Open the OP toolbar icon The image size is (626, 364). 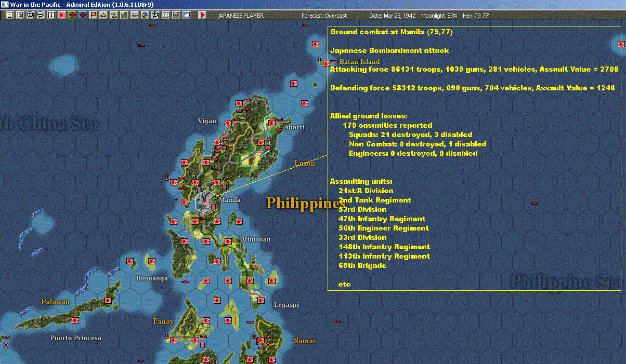click(166, 15)
